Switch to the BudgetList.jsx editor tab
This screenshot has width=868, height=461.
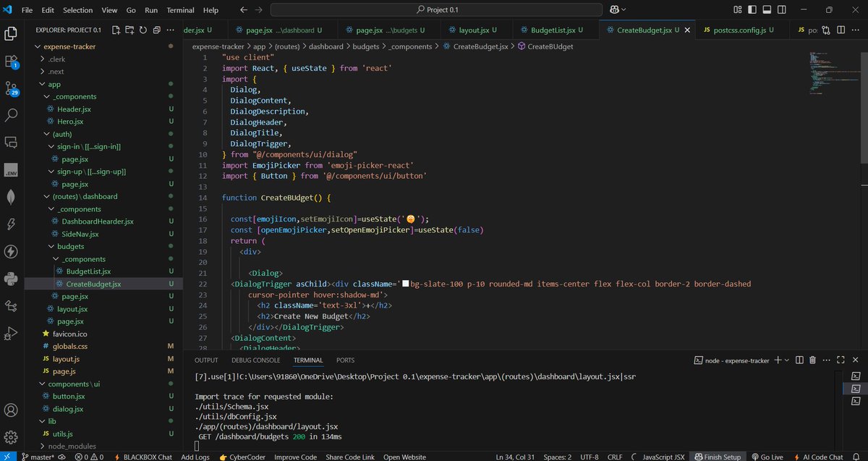556,30
